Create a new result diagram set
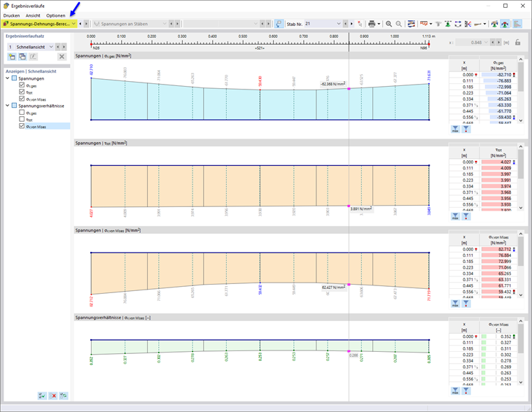Viewport: 532px width, 412px height. tap(12, 57)
